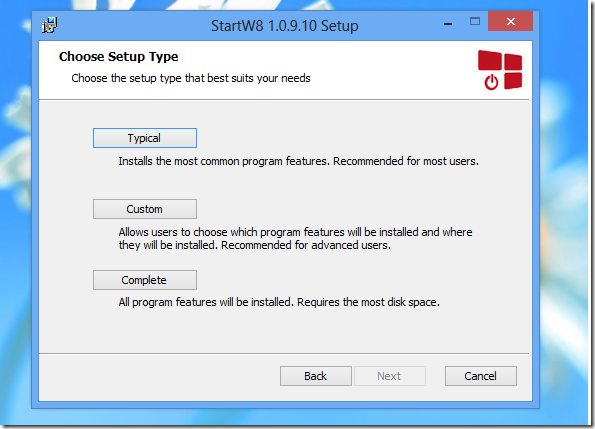Choose the Typical setup type
This screenshot has width=595, height=429.
point(145,138)
